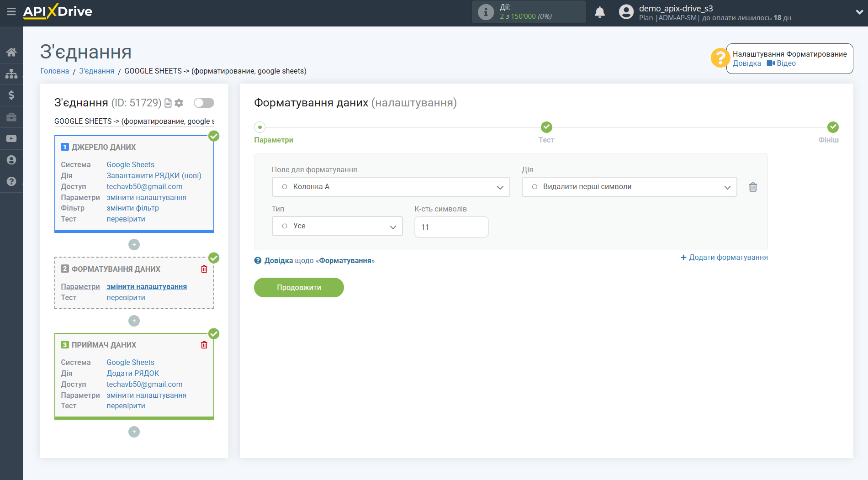Viewport: 868px width, 480px height.
Task: Select the Параметри step indicator
Action: tap(260, 127)
